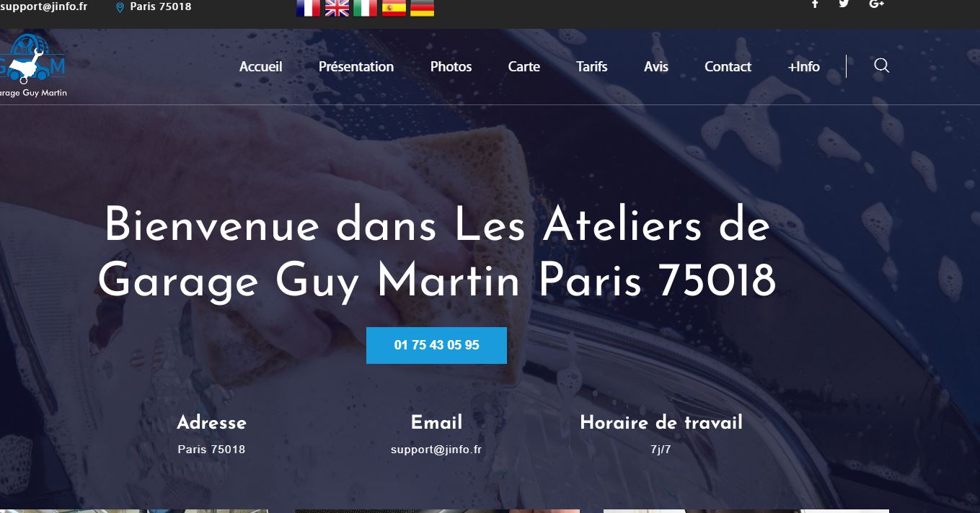
Task: Navigate to Carte in the menu
Action: (x=524, y=66)
